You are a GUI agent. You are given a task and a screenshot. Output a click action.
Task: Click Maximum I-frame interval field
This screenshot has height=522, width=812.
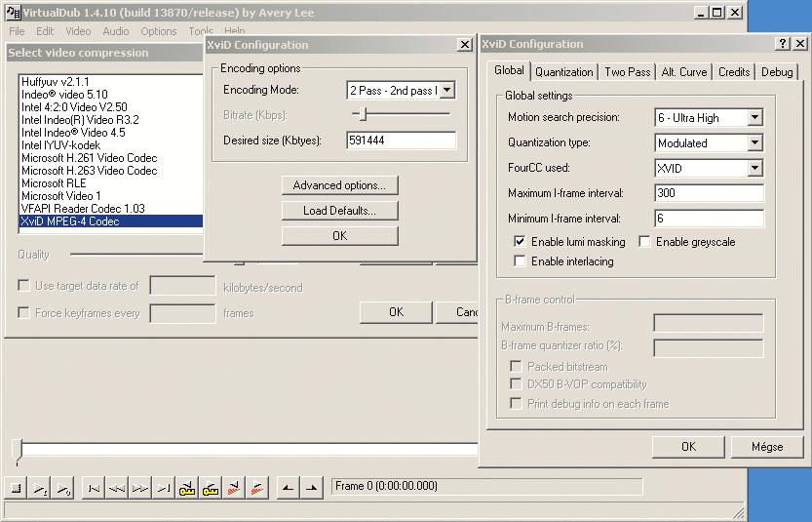click(709, 193)
